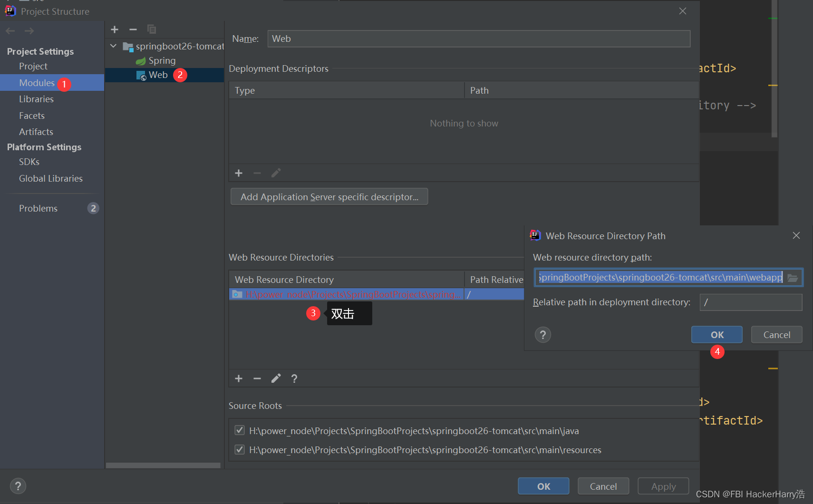Click Project Structure help button
The width and height of the screenshot is (813, 504).
[x=18, y=486]
